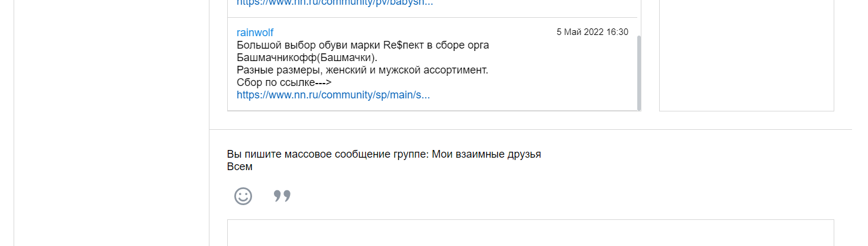Screen dimensions: 868x246
Task: Insert a quote with the quotation marks icon
Action: click(x=282, y=196)
